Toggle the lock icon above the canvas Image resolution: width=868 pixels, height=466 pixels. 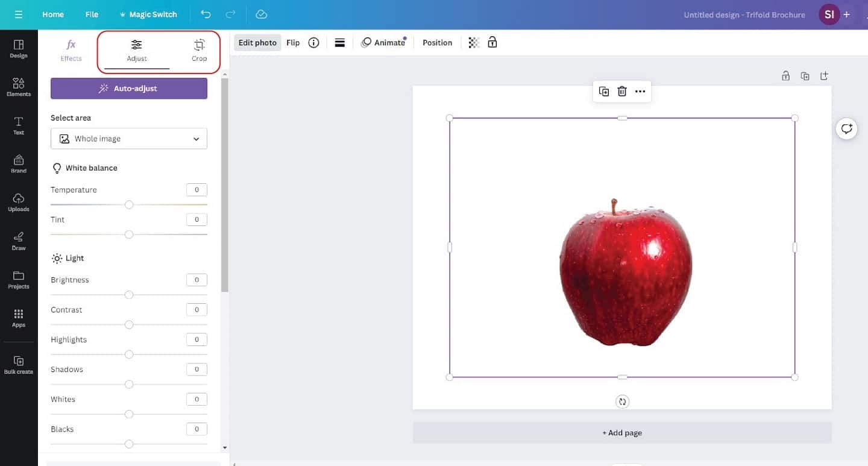tap(785, 75)
